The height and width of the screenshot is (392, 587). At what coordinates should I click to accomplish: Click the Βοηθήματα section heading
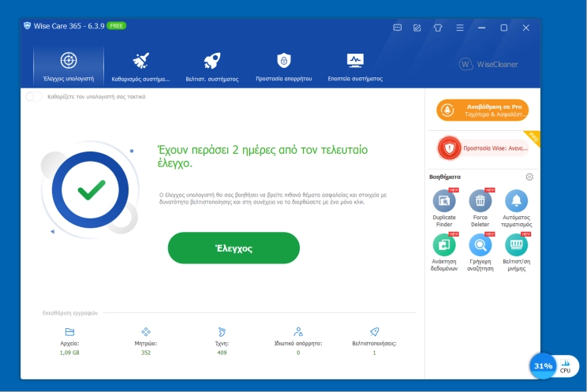pyautogui.click(x=445, y=177)
